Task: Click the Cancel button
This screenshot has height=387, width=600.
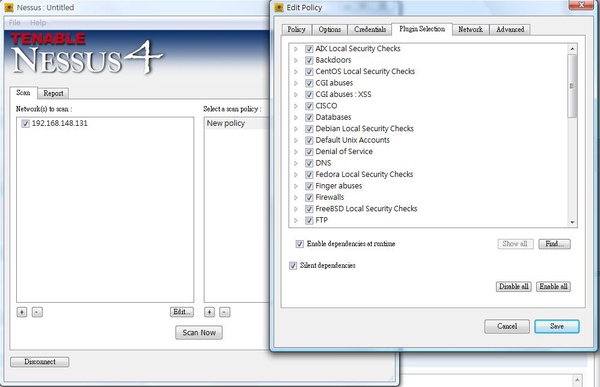Action: point(507,326)
